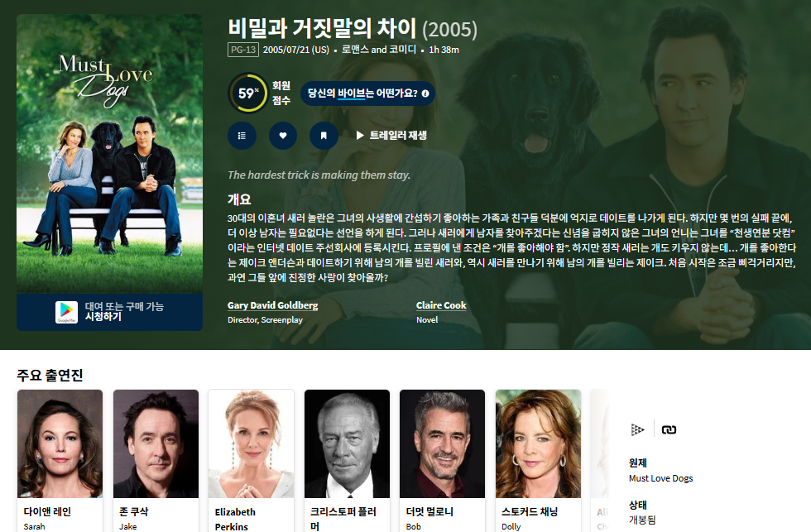
Task: Add to watchlist using bookmark icon
Action: point(324,136)
